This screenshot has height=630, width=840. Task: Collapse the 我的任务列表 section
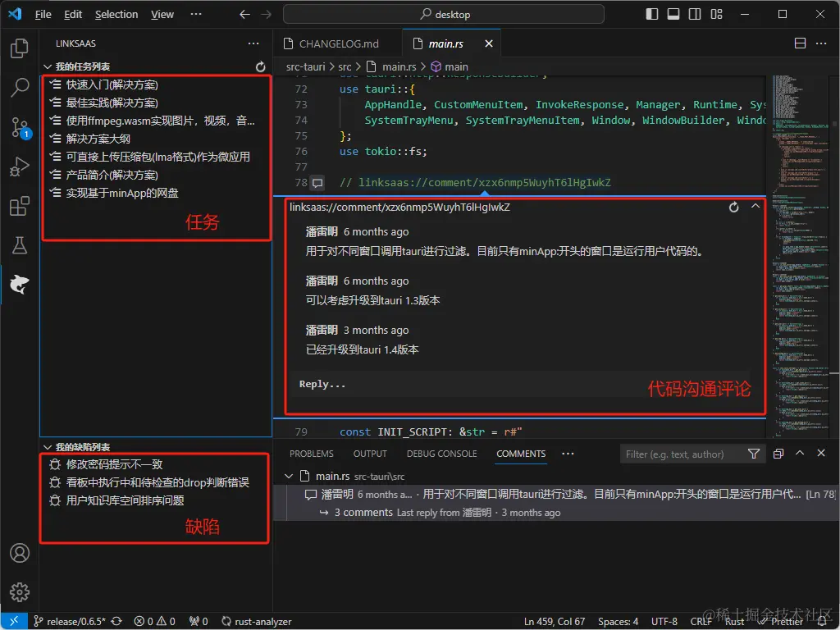pyautogui.click(x=47, y=66)
